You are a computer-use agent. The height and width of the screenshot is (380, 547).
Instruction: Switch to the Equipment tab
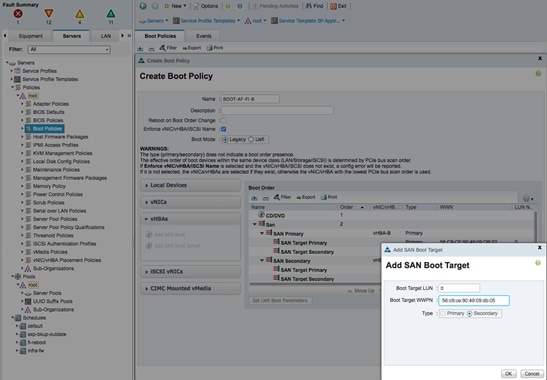31,36
